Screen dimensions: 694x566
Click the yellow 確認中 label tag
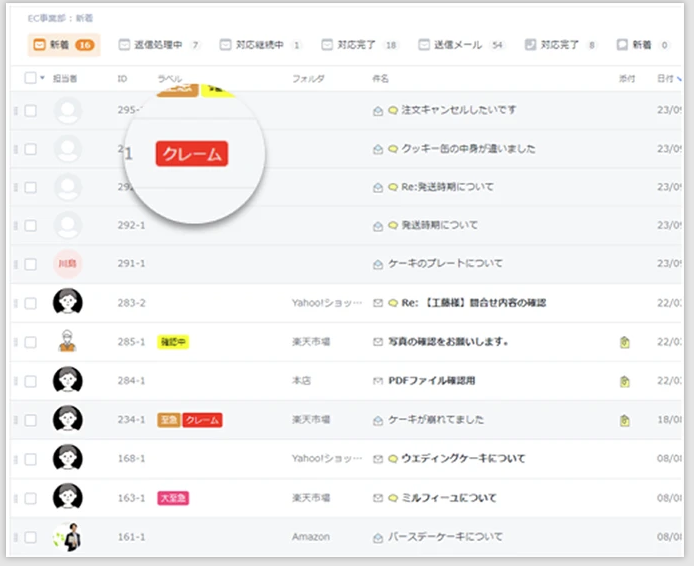tap(173, 342)
